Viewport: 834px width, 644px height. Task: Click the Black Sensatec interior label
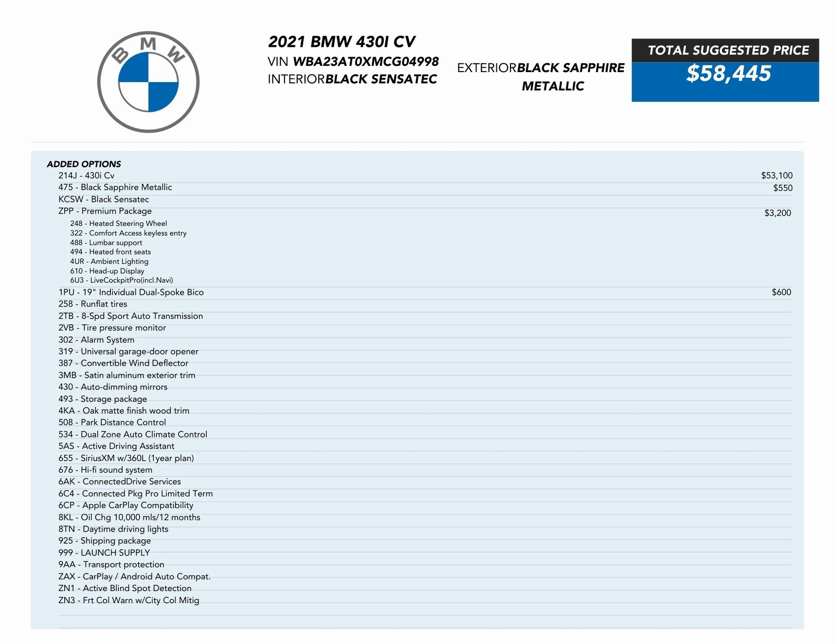[x=381, y=79]
